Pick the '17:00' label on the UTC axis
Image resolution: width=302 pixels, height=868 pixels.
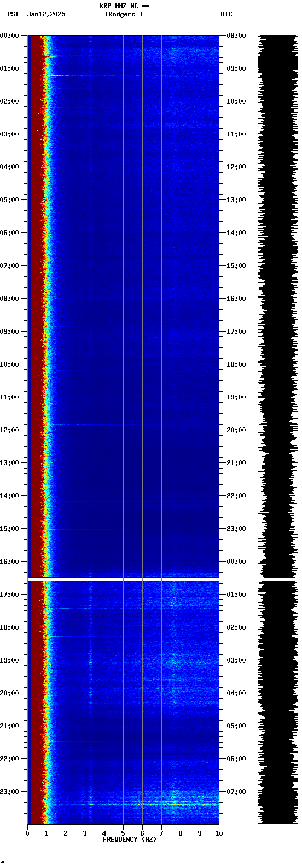coord(236,332)
